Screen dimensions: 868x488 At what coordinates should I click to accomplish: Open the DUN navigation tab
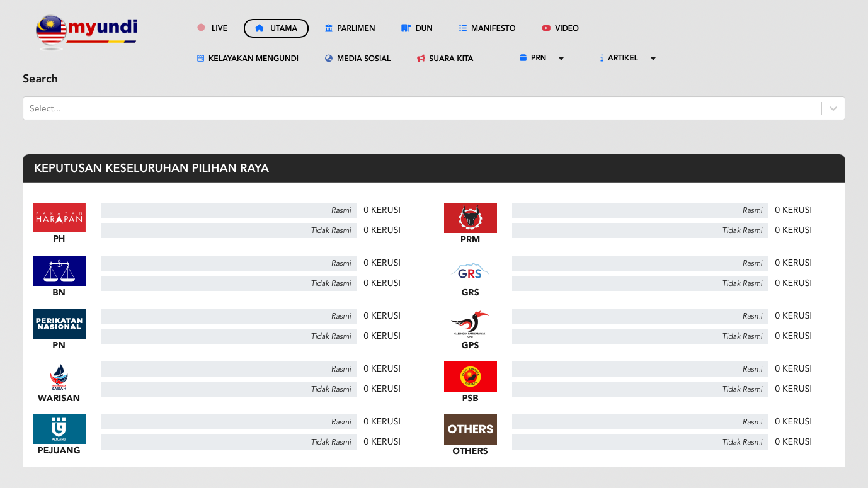[416, 28]
